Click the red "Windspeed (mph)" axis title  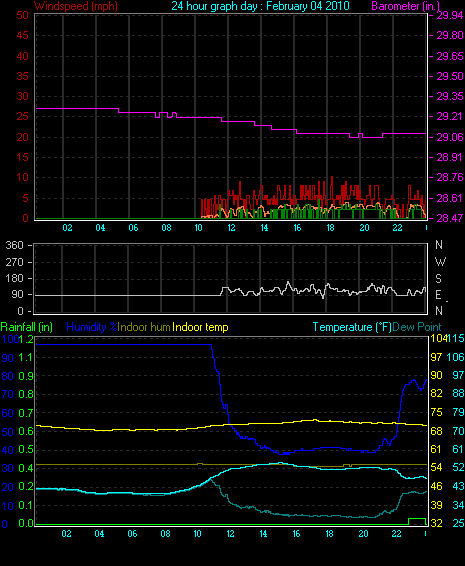[x=76, y=6]
